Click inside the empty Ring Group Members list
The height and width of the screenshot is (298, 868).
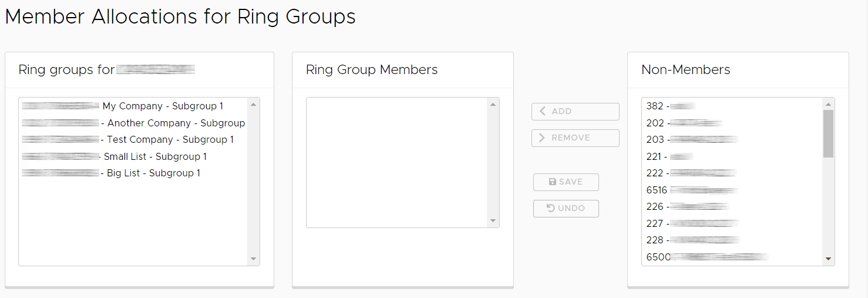pos(397,162)
